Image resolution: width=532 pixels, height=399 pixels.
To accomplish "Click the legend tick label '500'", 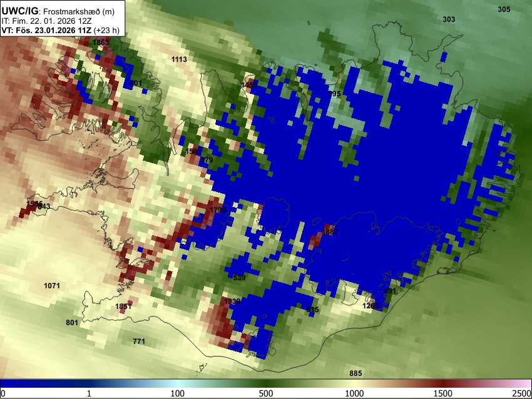I will 265,393.
